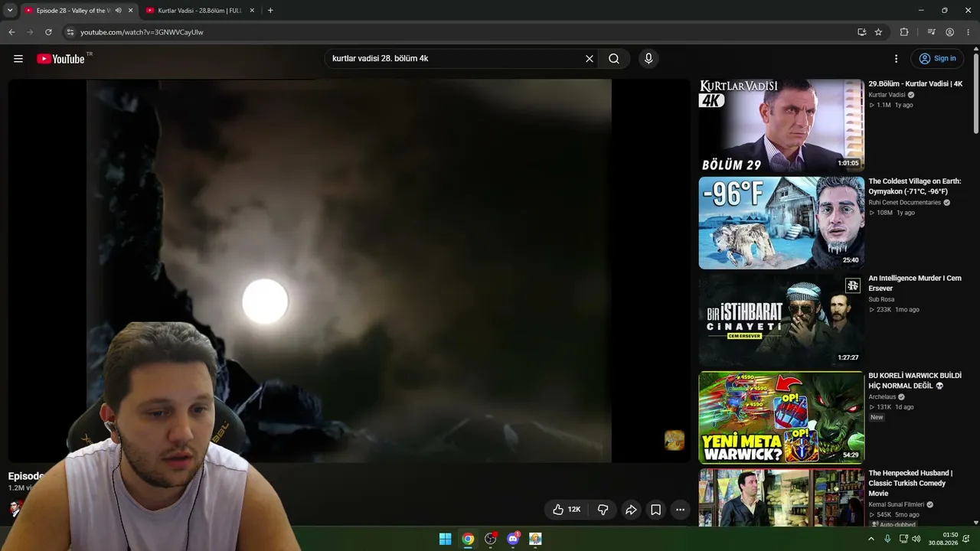The width and height of the screenshot is (980, 551).
Task: Go to the YouTube home logo
Action: (x=60, y=59)
